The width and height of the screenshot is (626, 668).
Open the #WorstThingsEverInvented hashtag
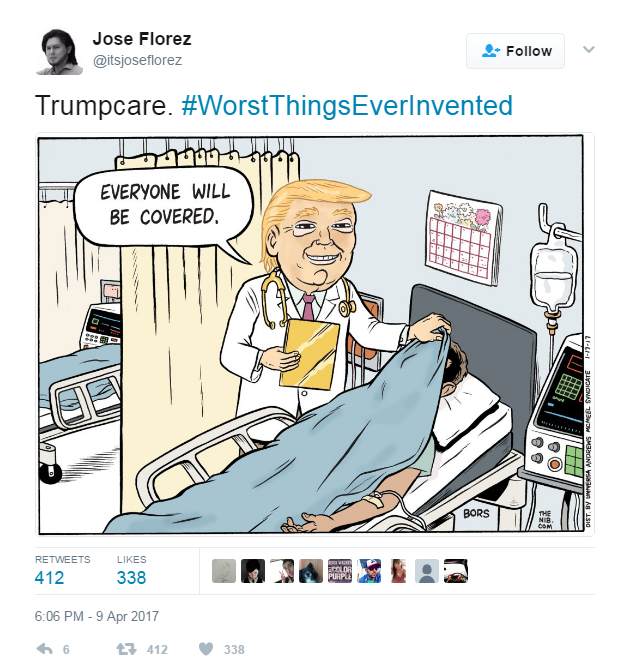347,106
